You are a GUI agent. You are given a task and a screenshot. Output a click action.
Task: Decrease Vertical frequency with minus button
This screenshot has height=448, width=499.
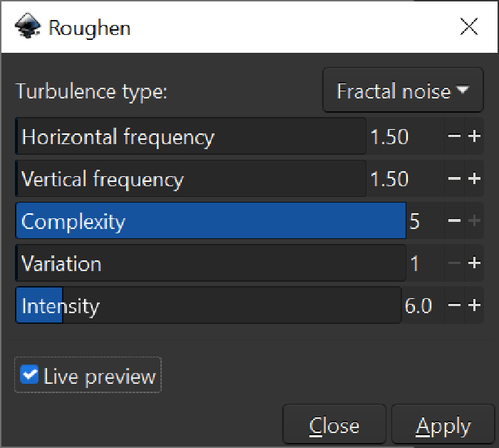455,178
